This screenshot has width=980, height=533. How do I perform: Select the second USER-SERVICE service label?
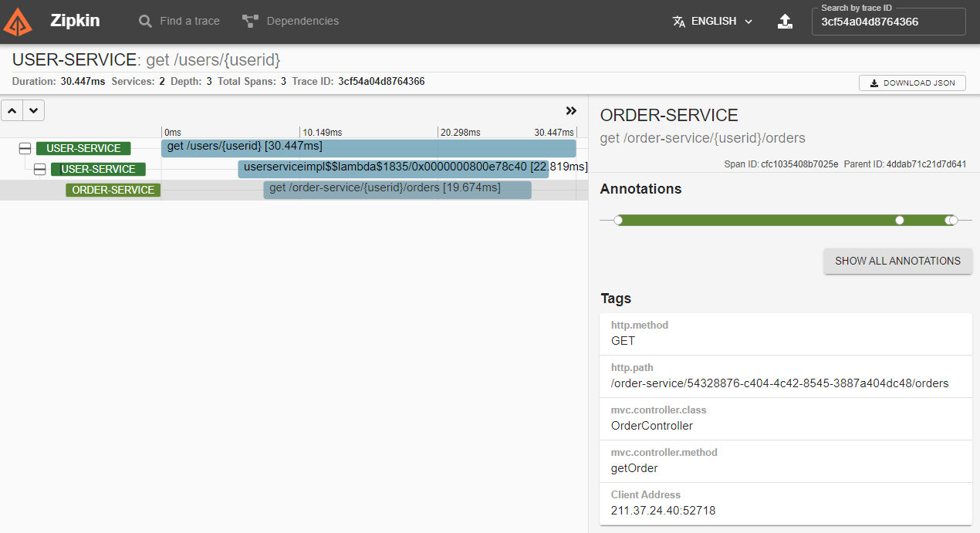coord(98,170)
